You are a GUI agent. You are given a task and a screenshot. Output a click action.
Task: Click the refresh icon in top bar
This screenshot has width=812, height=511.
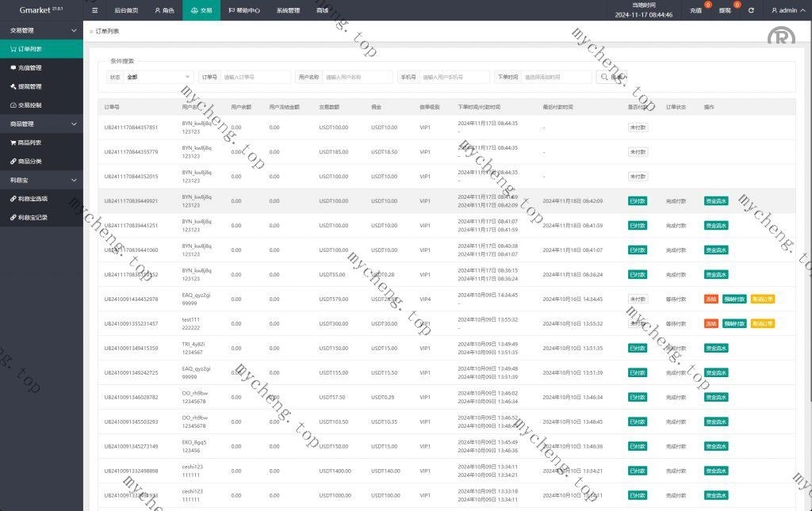(x=751, y=10)
